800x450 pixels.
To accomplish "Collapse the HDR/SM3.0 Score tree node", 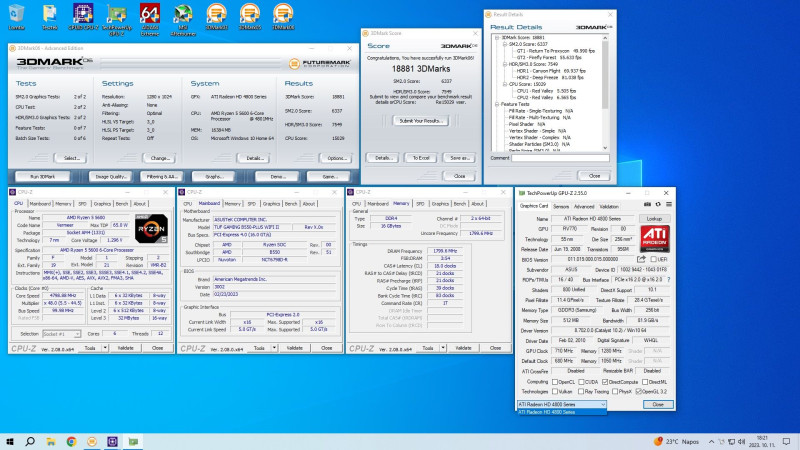I will 505,64.
